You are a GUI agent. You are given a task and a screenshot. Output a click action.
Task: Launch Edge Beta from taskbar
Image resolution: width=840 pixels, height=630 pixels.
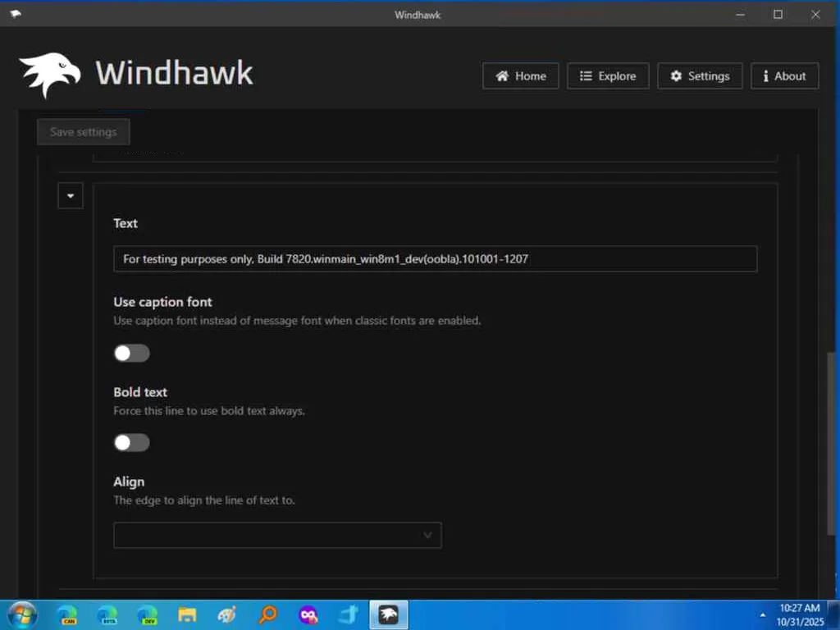pos(107,614)
